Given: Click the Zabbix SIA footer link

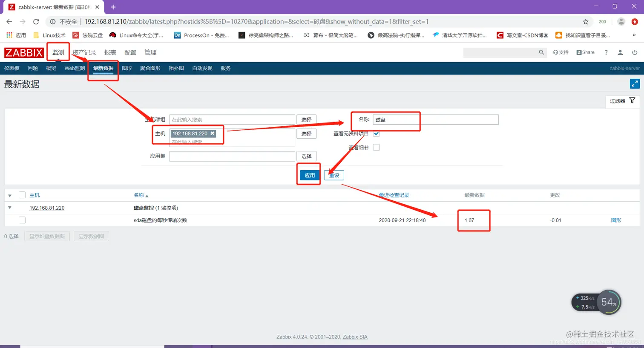Looking at the screenshot, I should pyautogui.click(x=355, y=337).
